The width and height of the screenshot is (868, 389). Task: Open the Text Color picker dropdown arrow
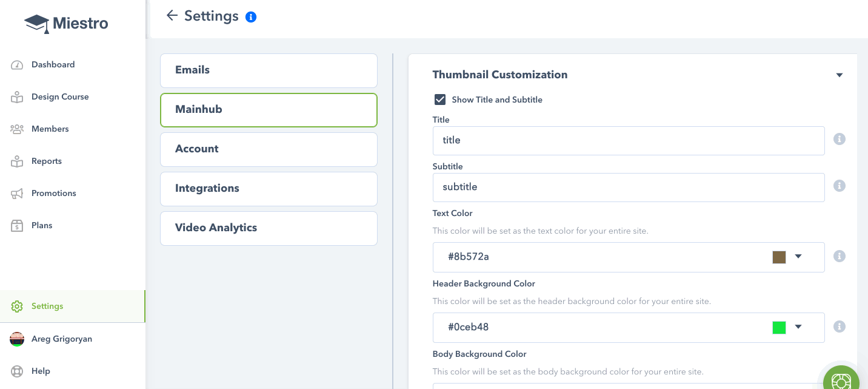[798, 257]
